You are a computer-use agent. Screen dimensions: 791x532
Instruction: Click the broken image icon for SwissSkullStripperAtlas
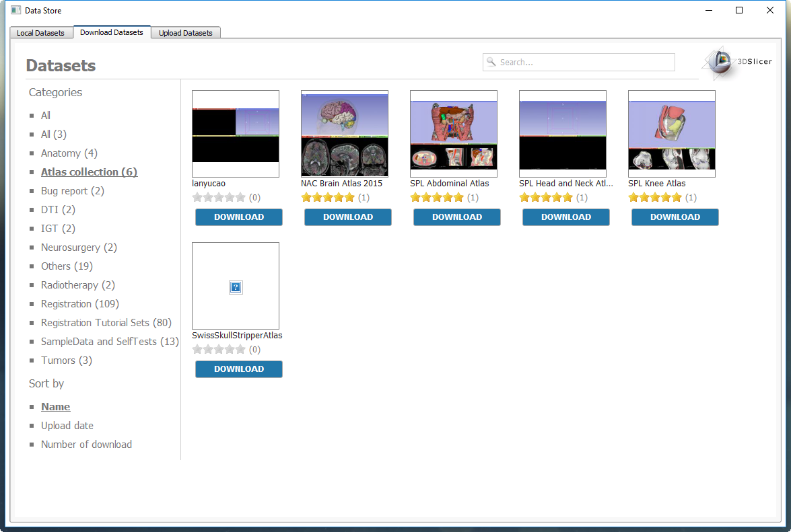[236, 287]
